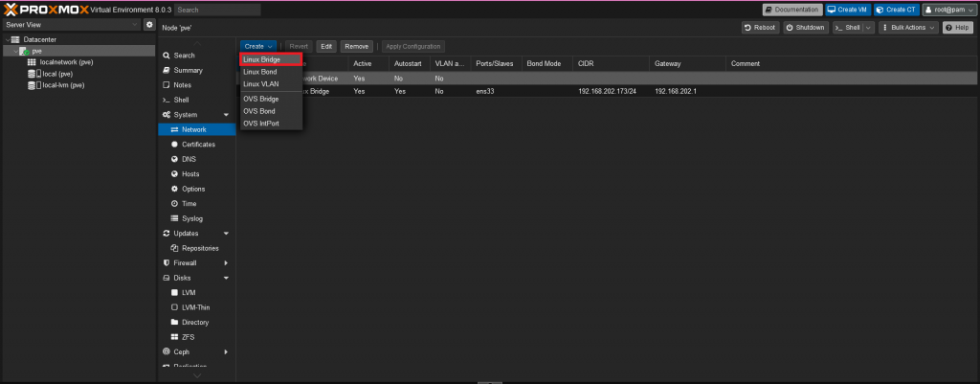Click CIDR cell 192.168.202.173/24

(608, 91)
